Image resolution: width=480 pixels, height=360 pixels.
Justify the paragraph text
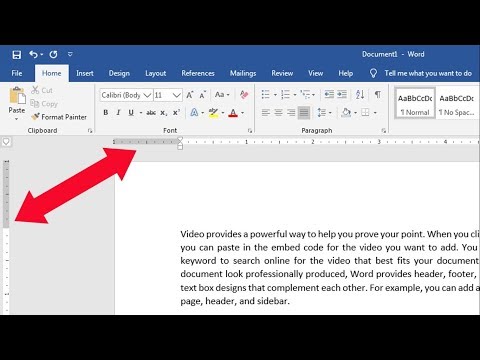pos(304,113)
